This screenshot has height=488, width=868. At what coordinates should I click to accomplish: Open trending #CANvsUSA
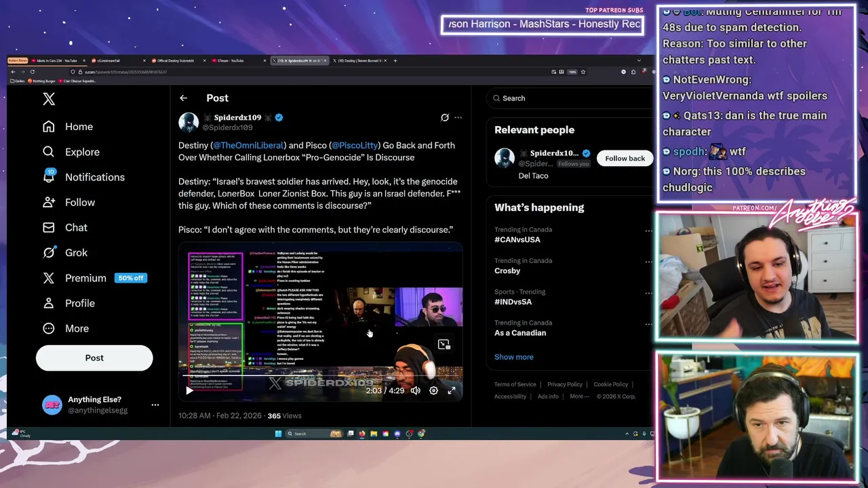[517, 239]
